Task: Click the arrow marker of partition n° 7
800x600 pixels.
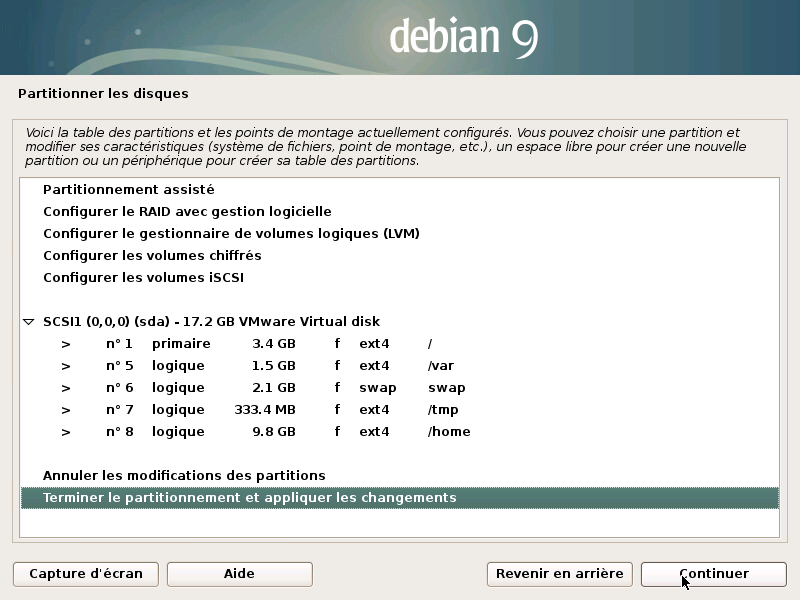Action: [66, 410]
